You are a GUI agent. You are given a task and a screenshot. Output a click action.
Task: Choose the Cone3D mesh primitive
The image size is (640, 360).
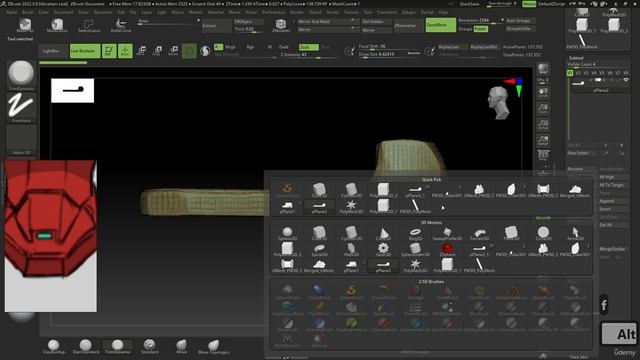pyautogui.click(x=383, y=233)
